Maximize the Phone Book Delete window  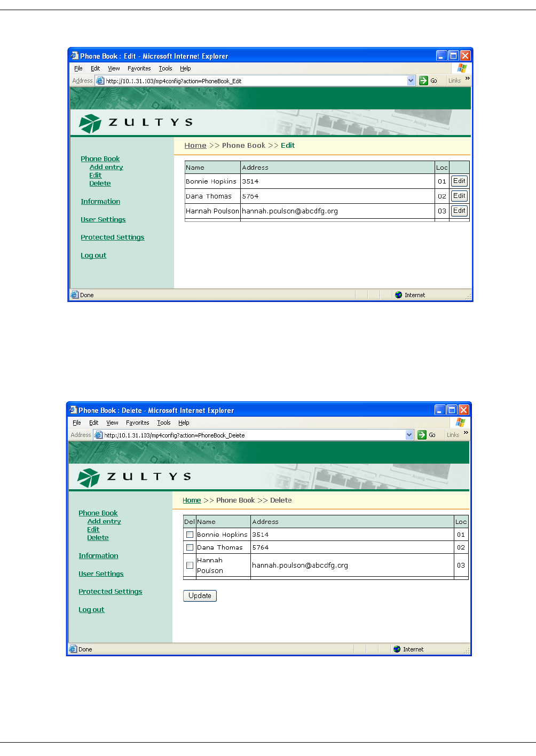452,410
